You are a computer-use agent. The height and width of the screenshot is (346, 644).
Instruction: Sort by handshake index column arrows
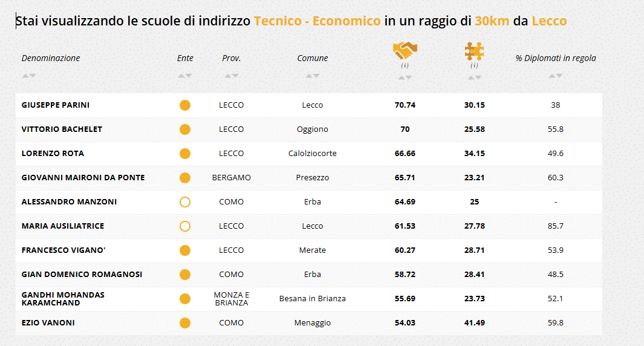(405, 77)
